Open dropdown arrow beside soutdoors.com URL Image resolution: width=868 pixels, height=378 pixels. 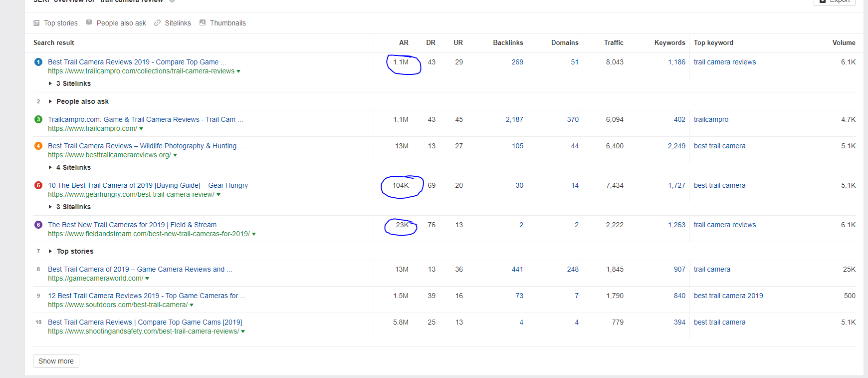[192, 305]
